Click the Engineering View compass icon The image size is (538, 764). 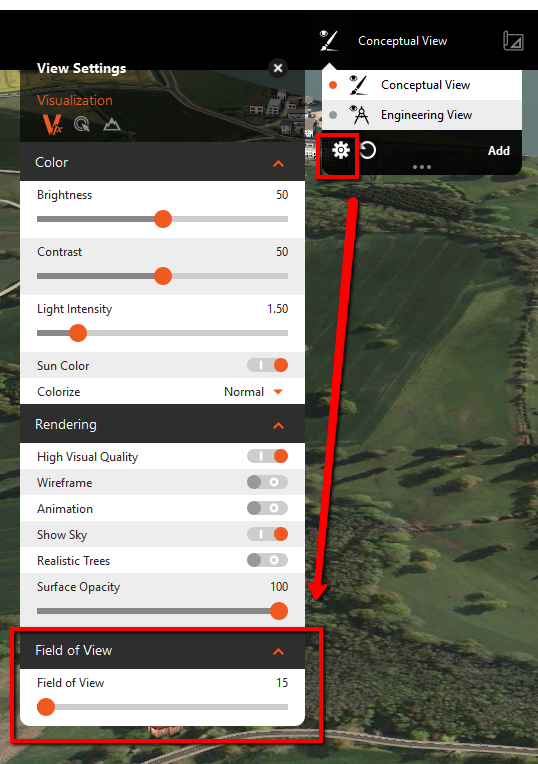point(359,115)
